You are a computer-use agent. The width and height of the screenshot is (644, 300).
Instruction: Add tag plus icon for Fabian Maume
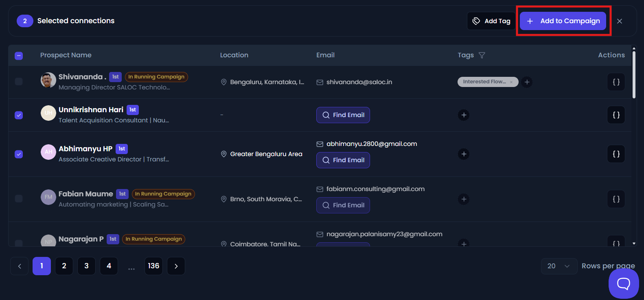464,199
